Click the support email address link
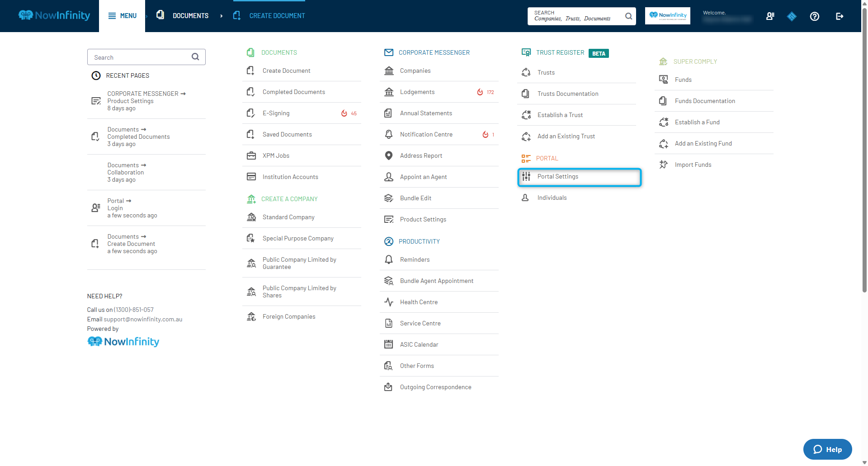Viewport: 868px width, 466px height. 143,319
